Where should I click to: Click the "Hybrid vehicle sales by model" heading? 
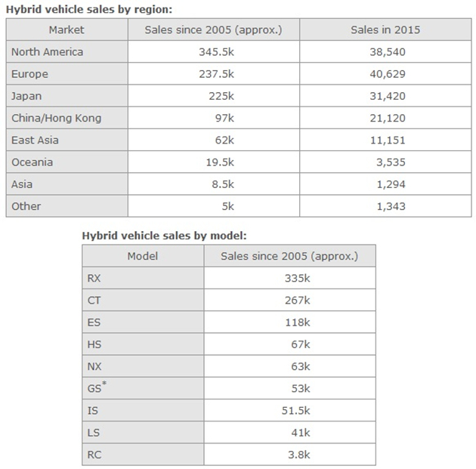coord(164,236)
